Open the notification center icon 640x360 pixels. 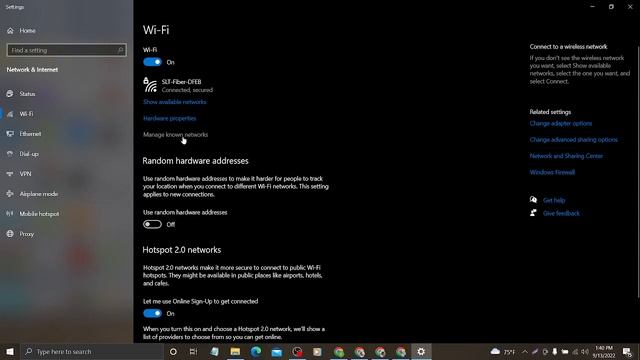pyautogui.click(x=627, y=351)
